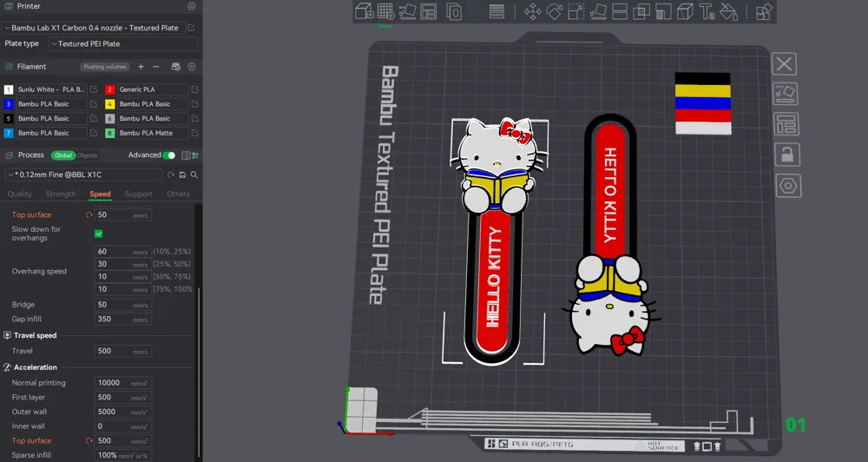The height and width of the screenshot is (462, 868).
Task: Reset Top surface acceleration value
Action: coord(89,441)
